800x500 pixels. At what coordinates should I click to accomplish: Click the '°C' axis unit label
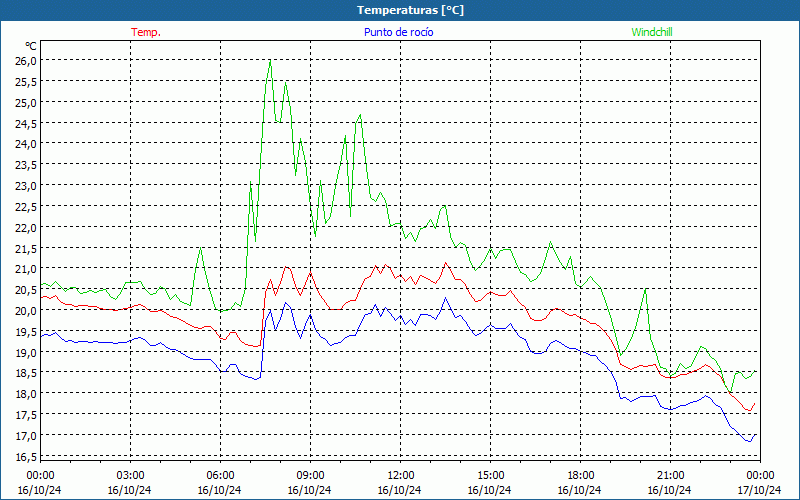pos(31,46)
